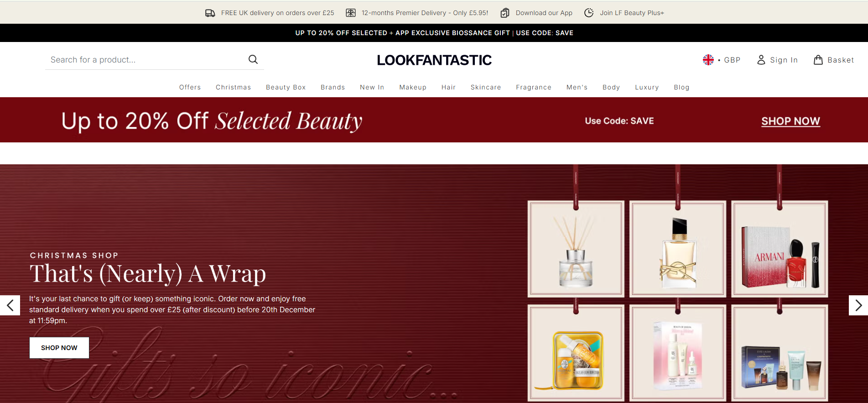Viewport: 868px width, 403px height.
Task: Click the Download our App phone icon
Action: coord(504,13)
